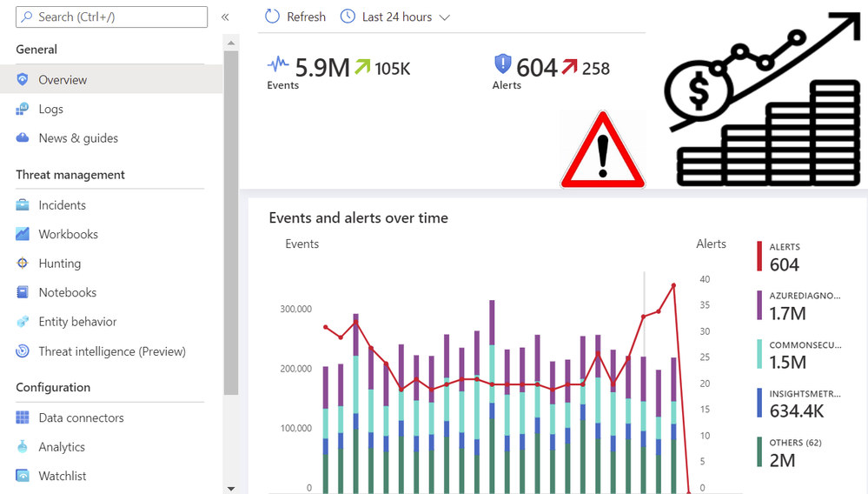The height and width of the screenshot is (494, 868).
Task: Click the Threat management section header
Action: 70,175
